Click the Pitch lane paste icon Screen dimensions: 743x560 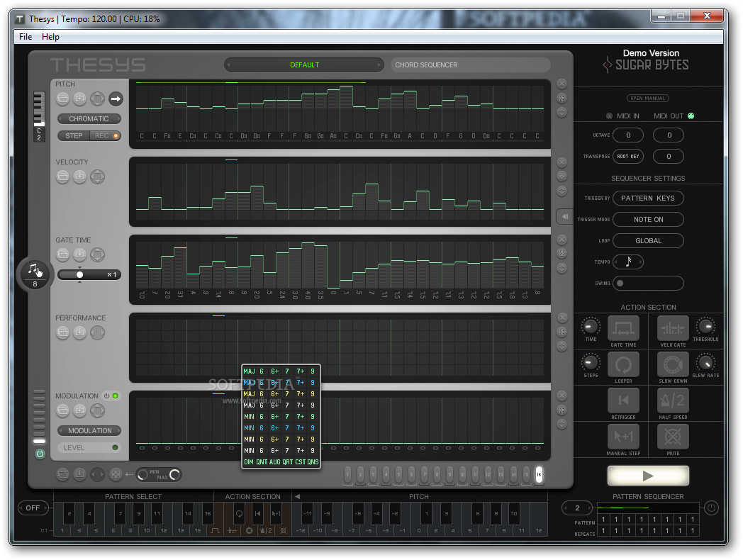pyautogui.click(x=79, y=99)
